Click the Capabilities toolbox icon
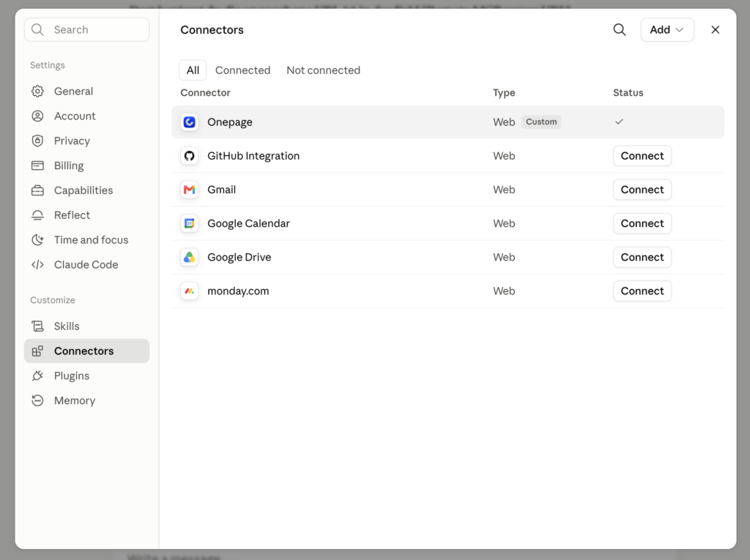750x560 pixels. tap(37, 190)
